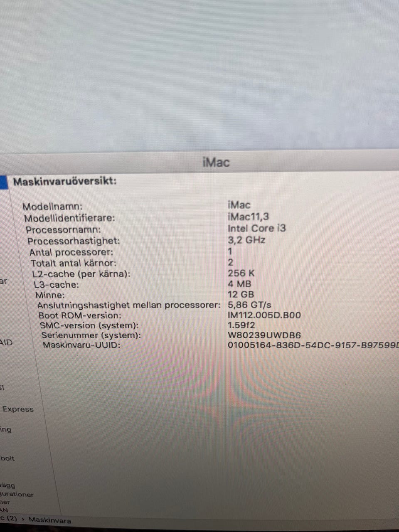399x532 pixels.
Task: Select the 4 MB value
Action: tap(239, 284)
